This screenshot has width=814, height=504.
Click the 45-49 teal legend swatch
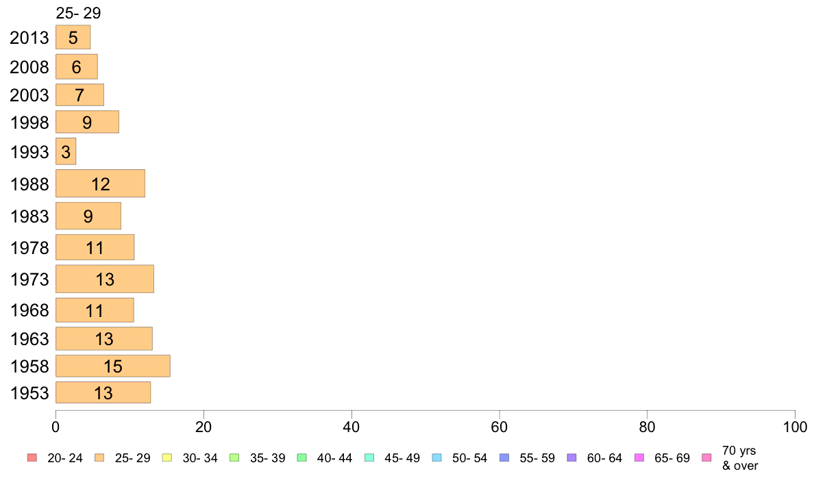(369, 457)
